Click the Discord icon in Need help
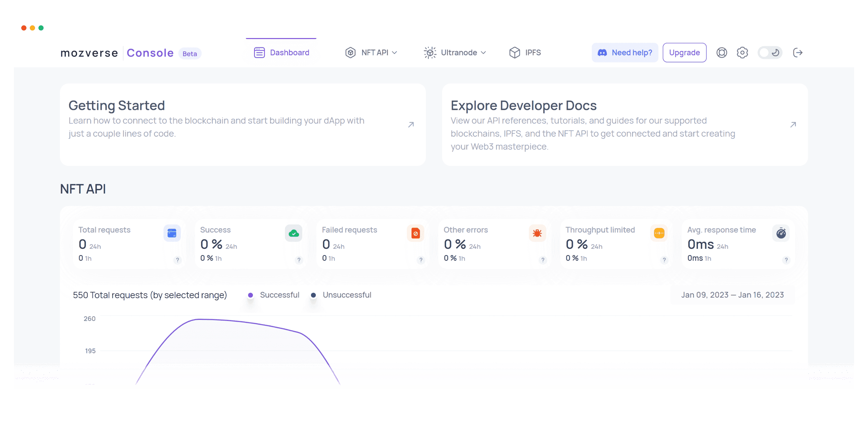This screenshot has width=868, height=438. pos(602,53)
